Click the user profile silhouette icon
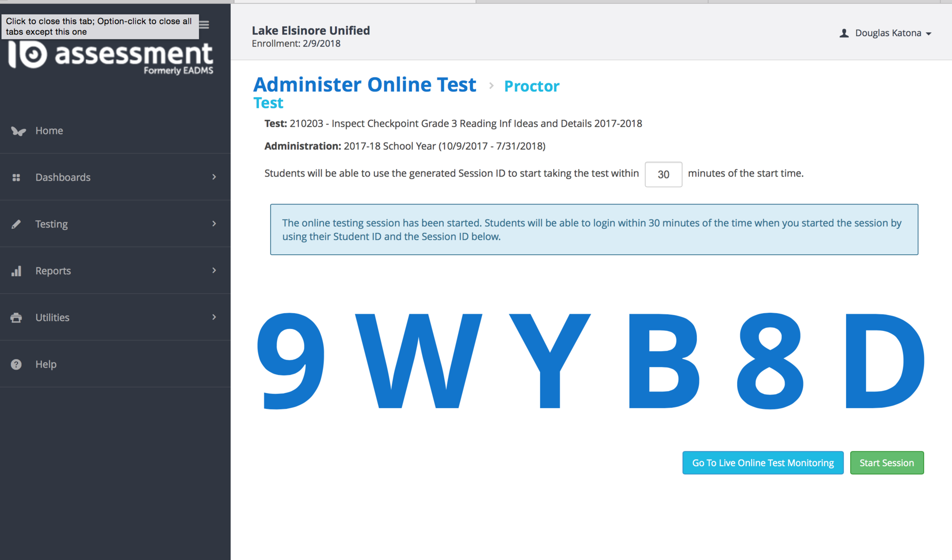Screen dimensions: 952x560 pos(844,33)
